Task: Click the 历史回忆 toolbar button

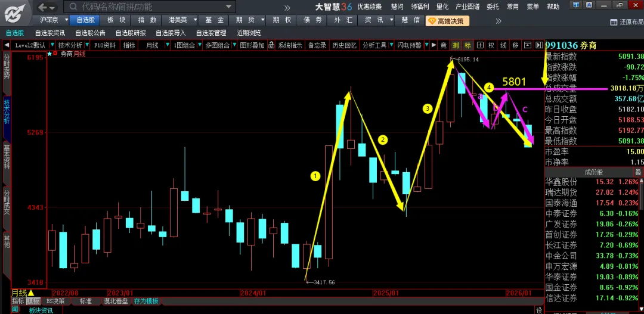Action: coord(344,45)
